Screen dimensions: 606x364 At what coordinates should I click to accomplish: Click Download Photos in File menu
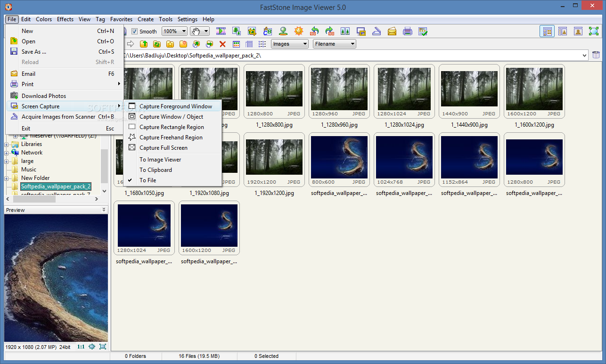point(43,96)
